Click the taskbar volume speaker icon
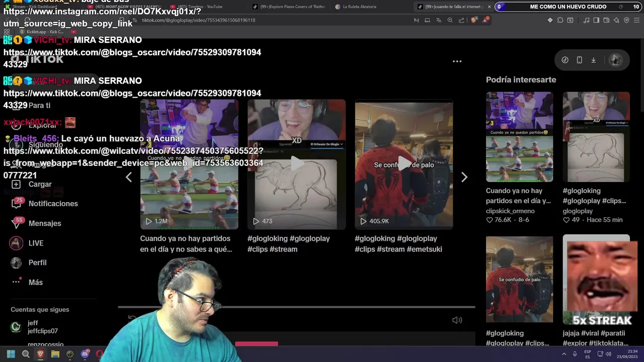644x362 pixels. click(x=608, y=354)
